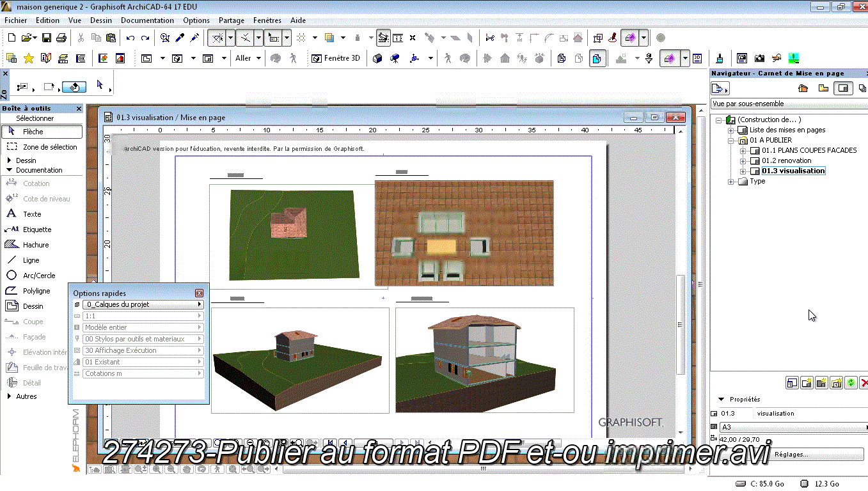Expand Liste des mises en pages node

point(731,130)
